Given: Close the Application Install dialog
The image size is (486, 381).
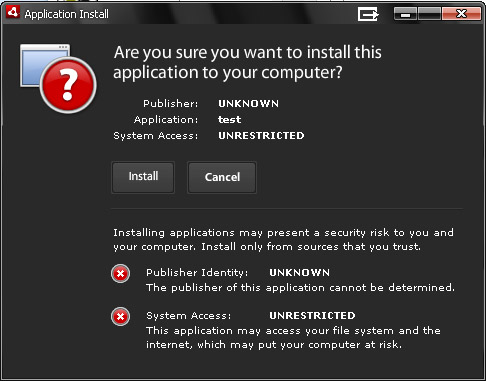Looking at the screenshot, I should pos(462,14).
